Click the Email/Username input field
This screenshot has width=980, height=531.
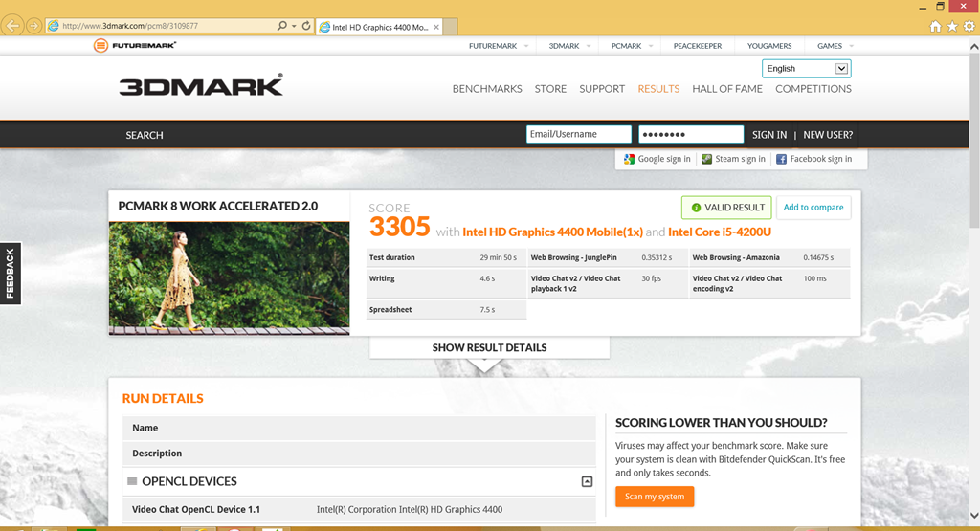click(x=578, y=135)
